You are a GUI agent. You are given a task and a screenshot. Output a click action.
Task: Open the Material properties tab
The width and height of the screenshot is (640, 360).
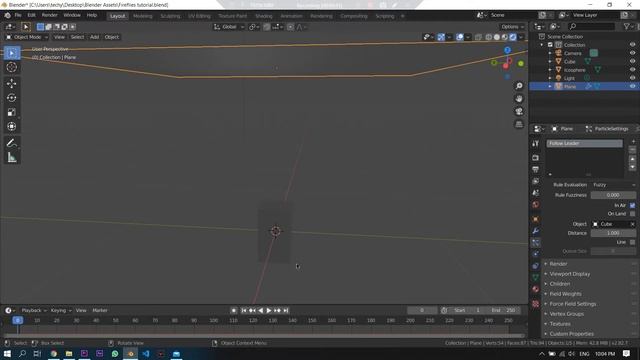pos(536,289)
